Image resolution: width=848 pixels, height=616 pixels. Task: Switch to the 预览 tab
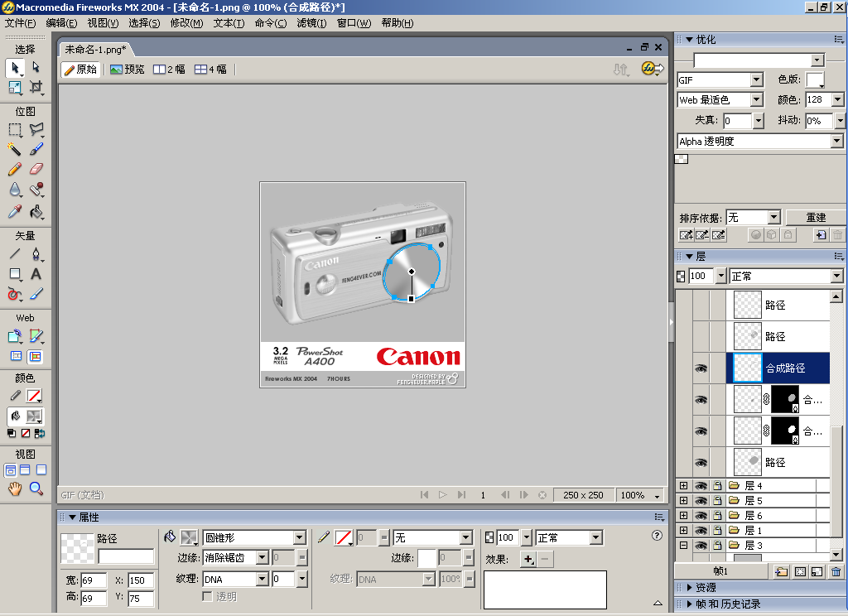pyautogui.click(x=128, y=70)
